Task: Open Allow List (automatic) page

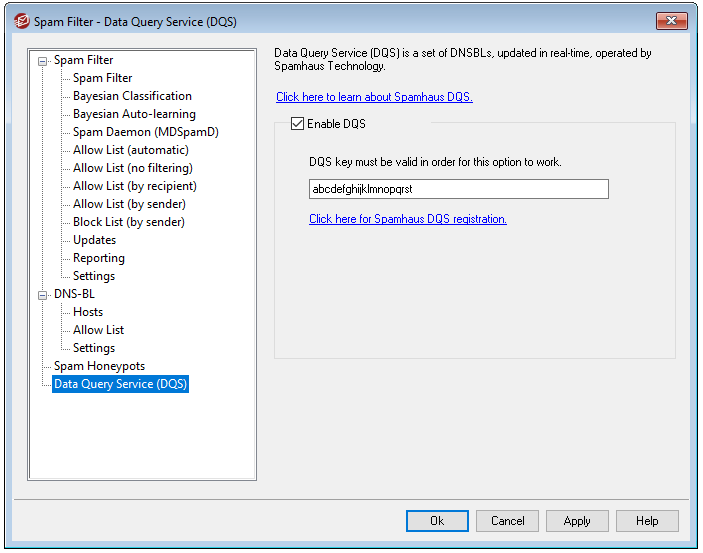Action: point(130,150)
